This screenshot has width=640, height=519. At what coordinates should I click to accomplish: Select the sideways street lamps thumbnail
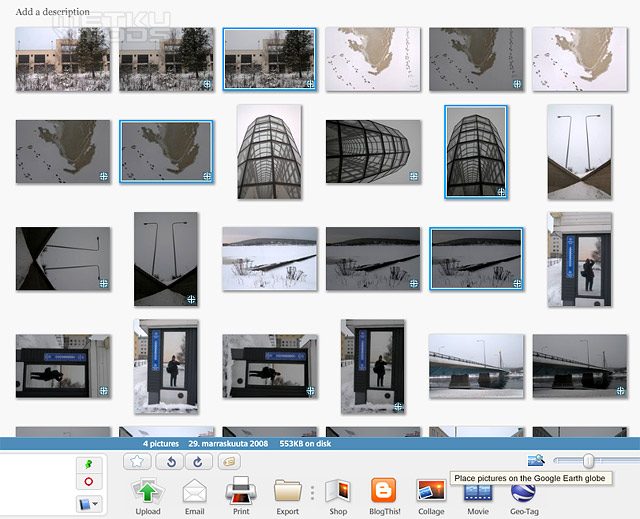63,259
